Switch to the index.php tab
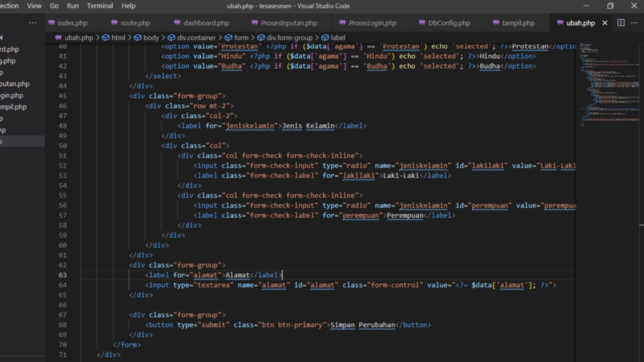644x362 pixels. point(72,23)
